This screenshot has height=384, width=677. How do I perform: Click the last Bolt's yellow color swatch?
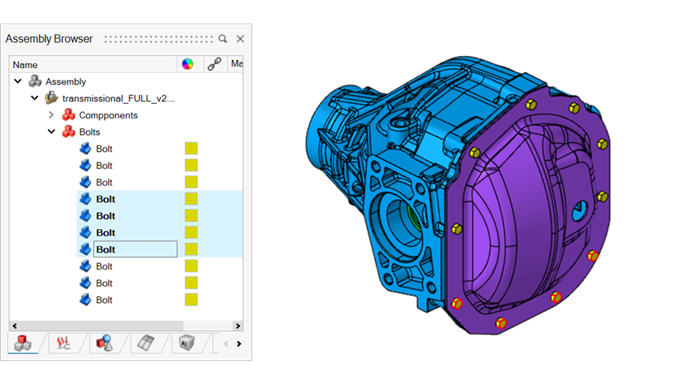click(x=191, y=299)
